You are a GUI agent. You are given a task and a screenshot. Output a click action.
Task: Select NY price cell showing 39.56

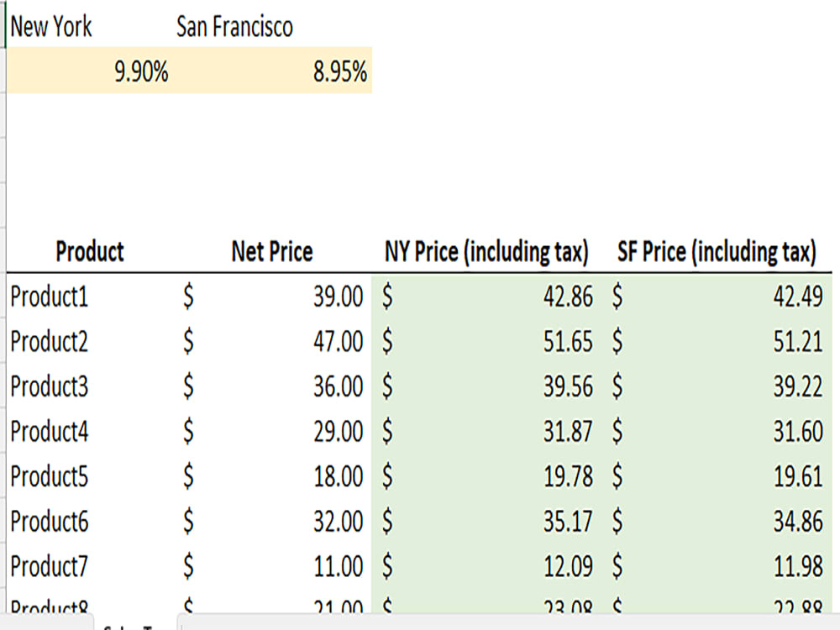coord(567,387)
